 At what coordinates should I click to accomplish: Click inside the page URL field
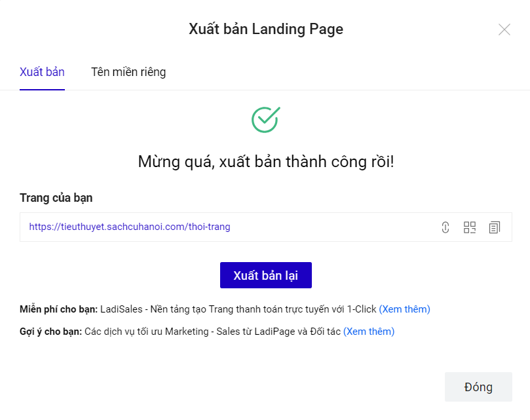tap(295, 227)
